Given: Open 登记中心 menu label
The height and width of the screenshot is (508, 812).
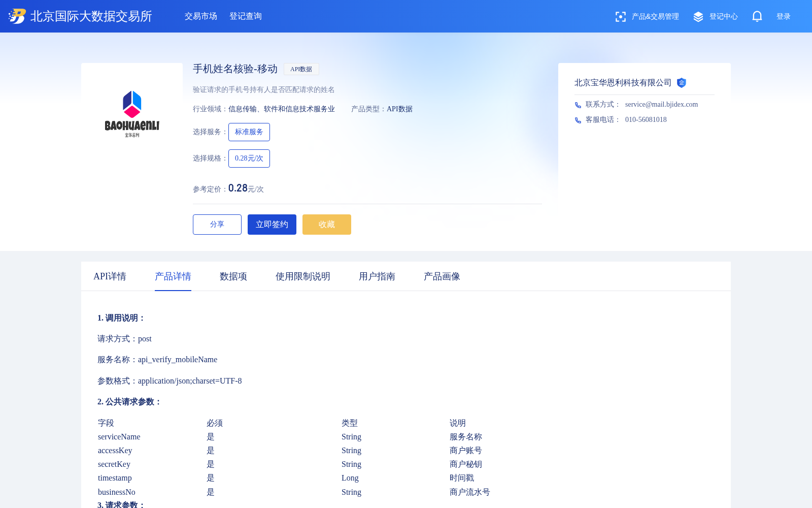Looking at the screenshot, I should tap(724, 17).
